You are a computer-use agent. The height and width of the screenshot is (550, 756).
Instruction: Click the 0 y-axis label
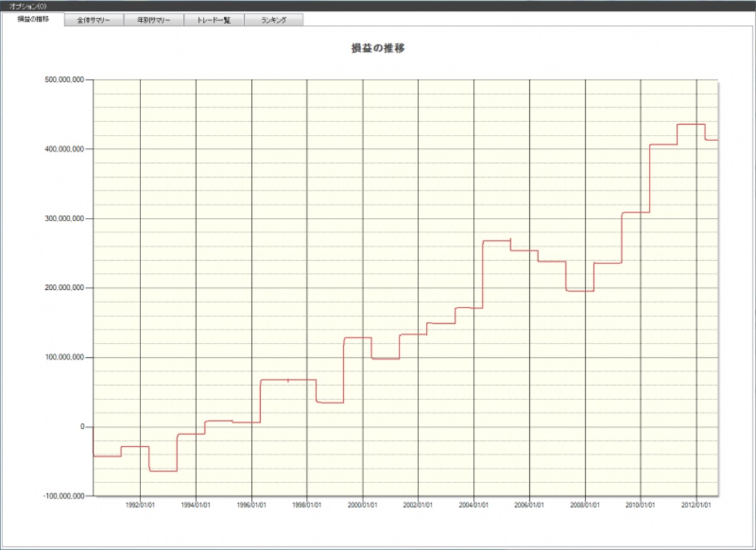[82, 427]
